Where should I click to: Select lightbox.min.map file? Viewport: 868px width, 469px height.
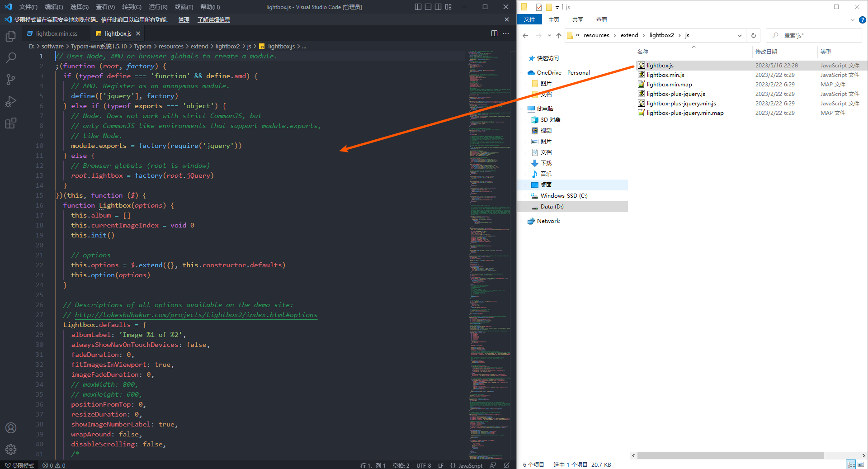[669, 85]
